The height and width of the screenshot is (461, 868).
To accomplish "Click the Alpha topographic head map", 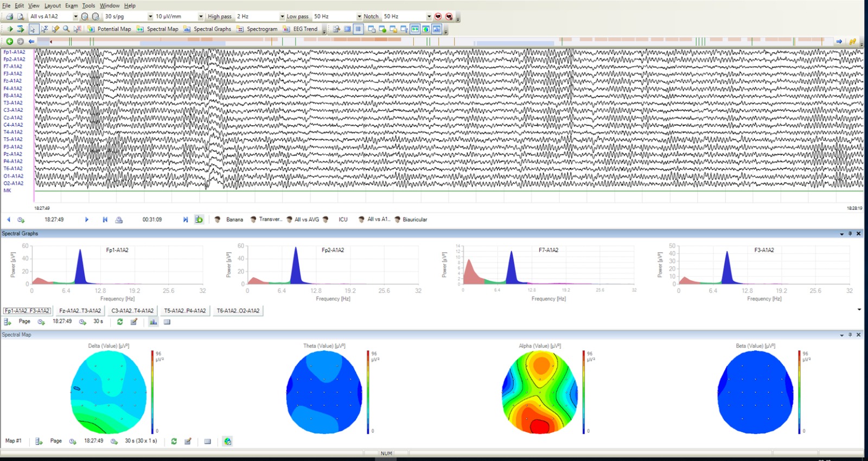I will (x=539, y=392).
